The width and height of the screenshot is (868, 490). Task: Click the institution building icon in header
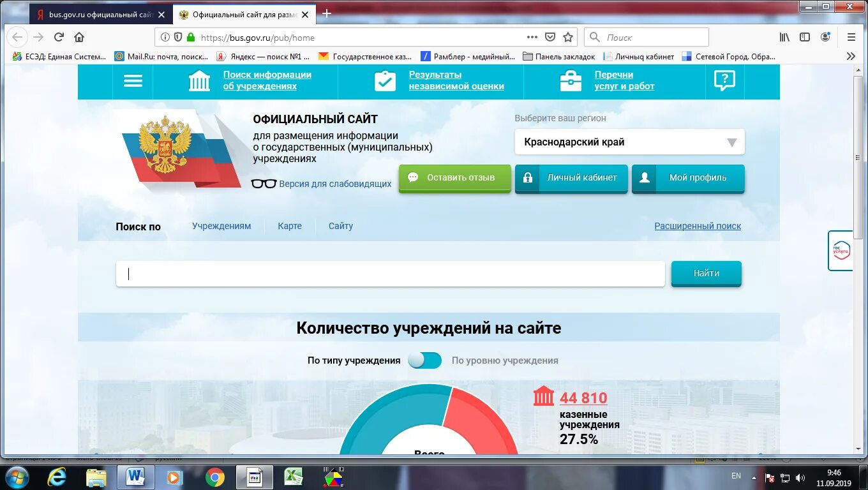click(x=200, y=81)
